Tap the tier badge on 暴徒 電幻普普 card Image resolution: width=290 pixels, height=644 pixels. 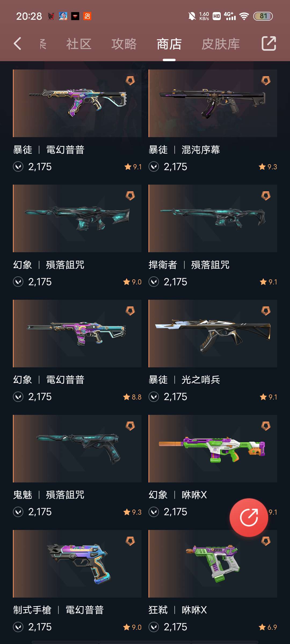click(130, 80)
